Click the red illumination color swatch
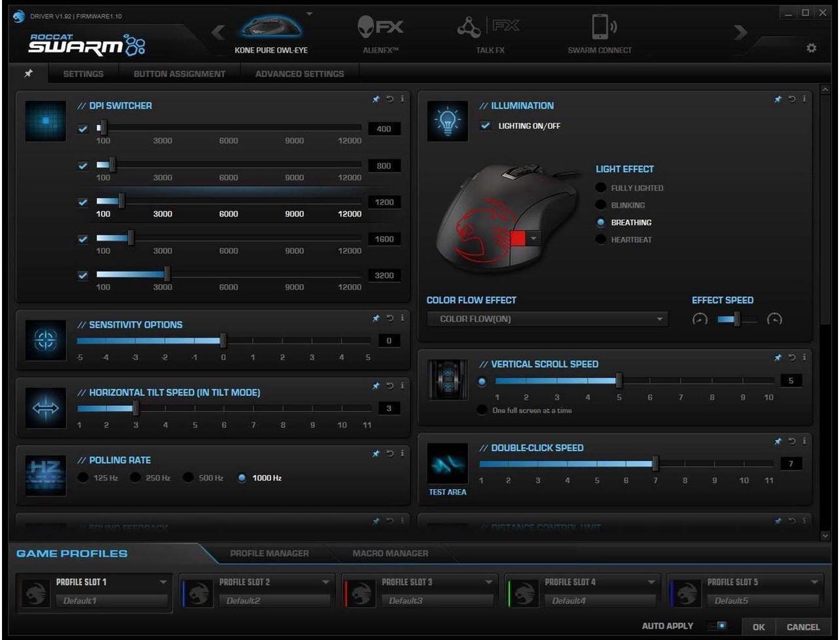 point(517,239)
